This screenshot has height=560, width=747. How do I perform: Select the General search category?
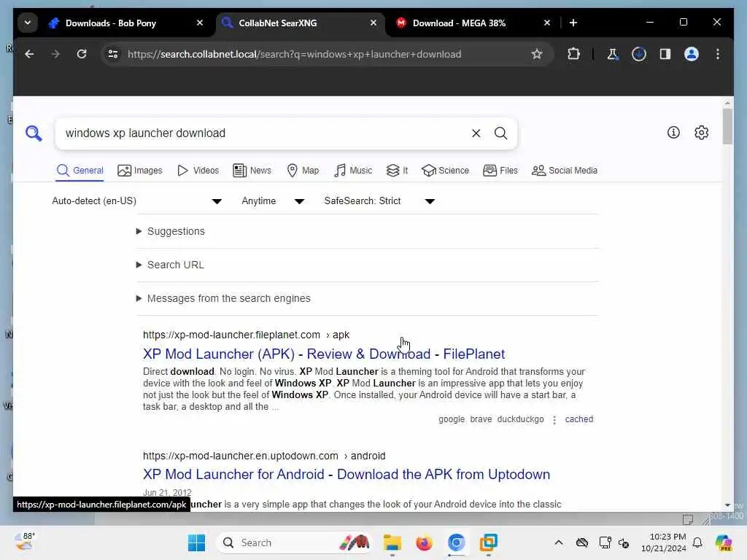(80, 171)
